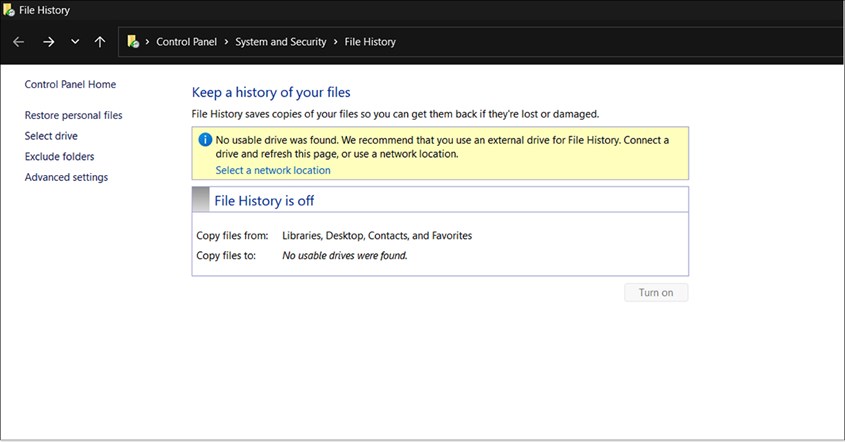Click Libraries, Desktop, Contacts, and Favorites text
The height and width of the screenshot is (442, 845).
coord(377,236)
